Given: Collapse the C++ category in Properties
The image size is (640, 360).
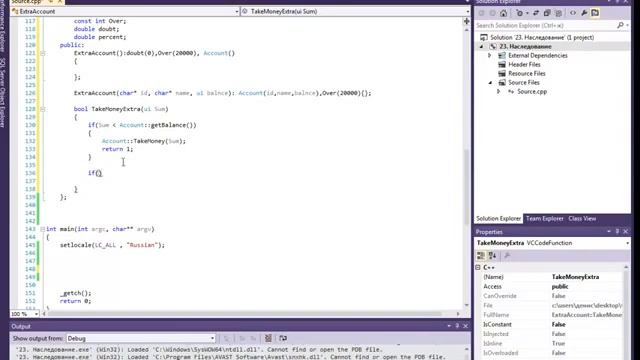Looking at the screenshot, I should pos(478,267).
